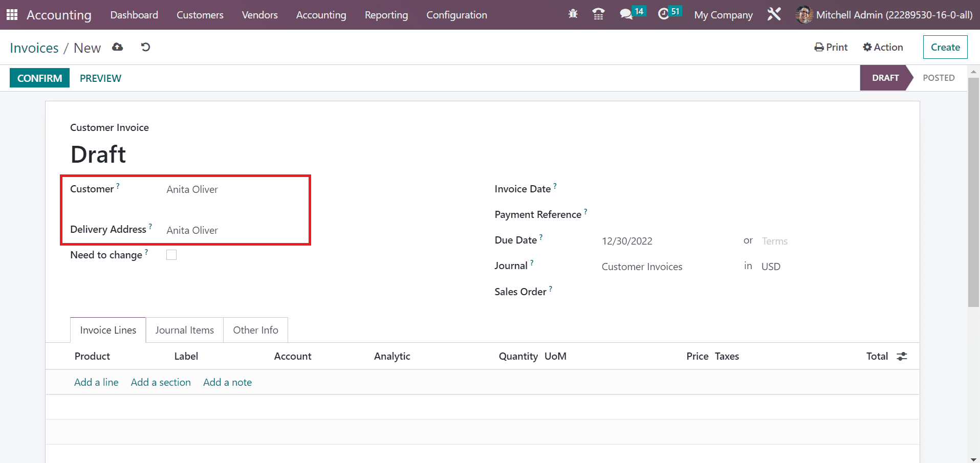Click the scrollbar down arrow
This screenshot has width=980, height=463.
tap(973, 459)
